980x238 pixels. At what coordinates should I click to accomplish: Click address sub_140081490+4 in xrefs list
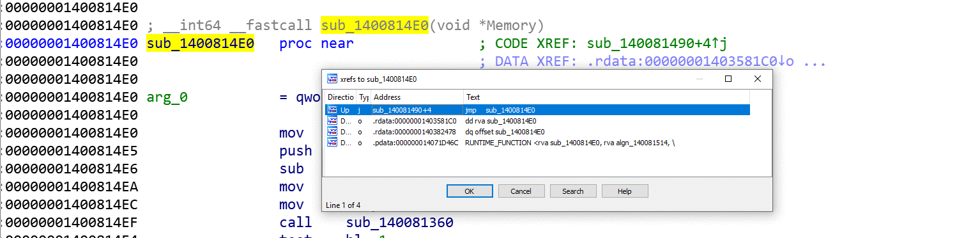click(x=402, y=110)
